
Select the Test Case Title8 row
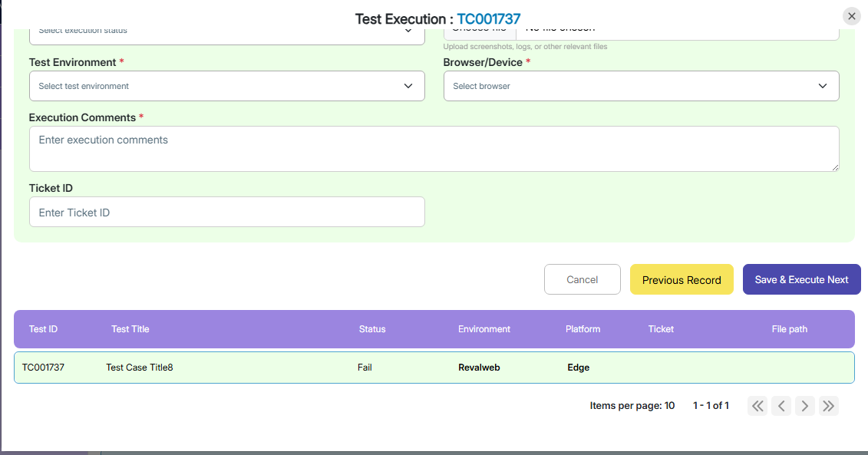pos(139,368)
